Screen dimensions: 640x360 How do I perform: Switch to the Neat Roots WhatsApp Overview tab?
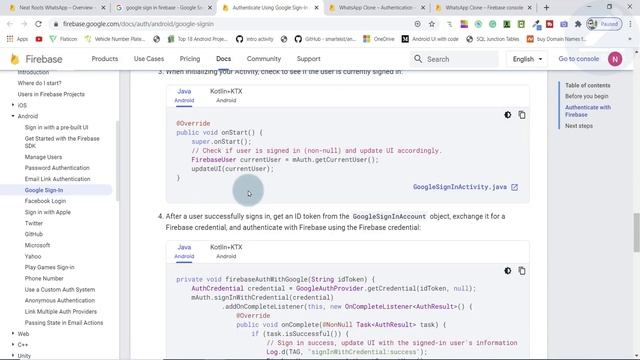point(57,8)
